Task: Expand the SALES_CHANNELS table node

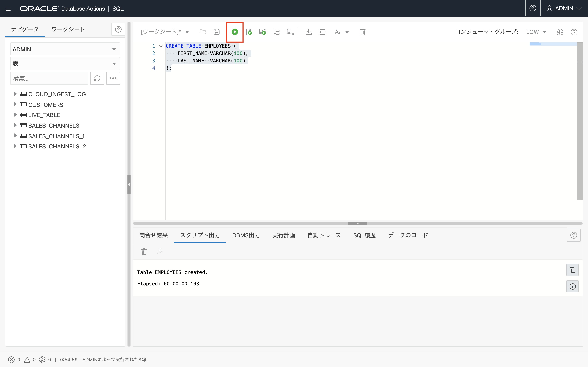Action: tap(15, 126)
